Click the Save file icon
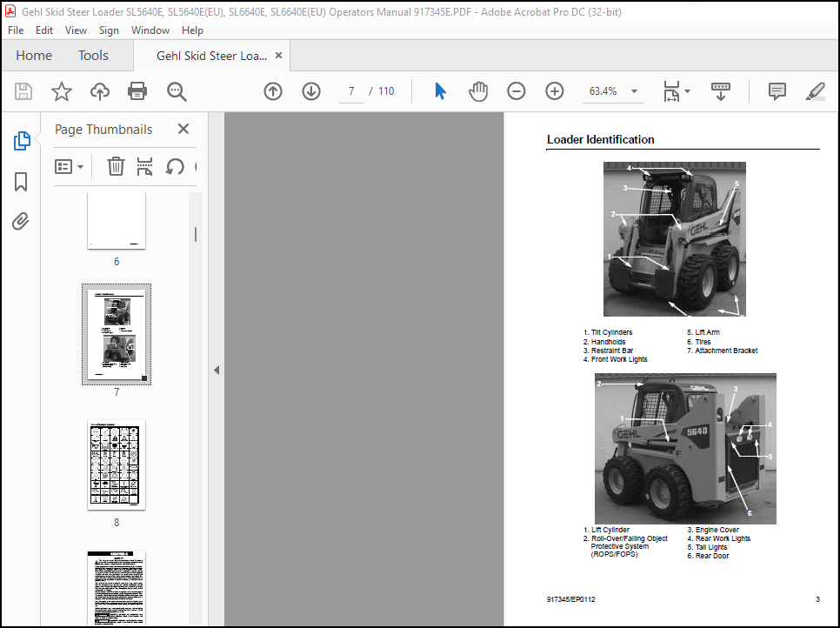 (x=23, y=91)
